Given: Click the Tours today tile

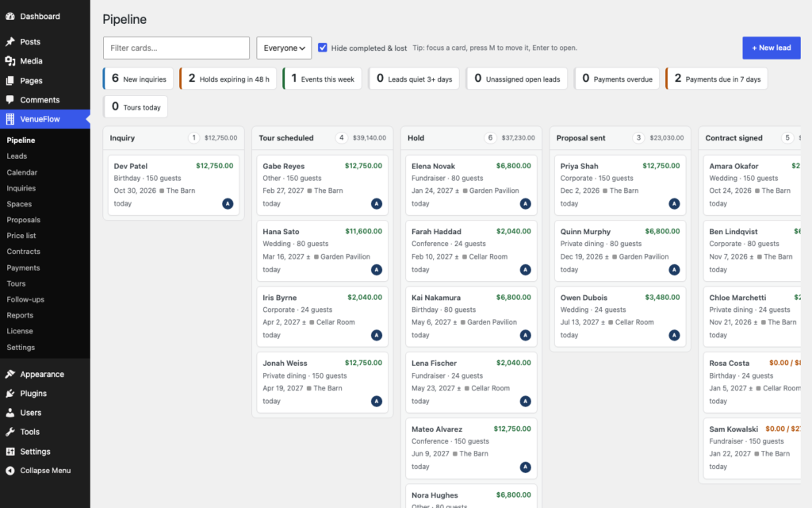Looking at the screenshot, I should coord(136,107).
